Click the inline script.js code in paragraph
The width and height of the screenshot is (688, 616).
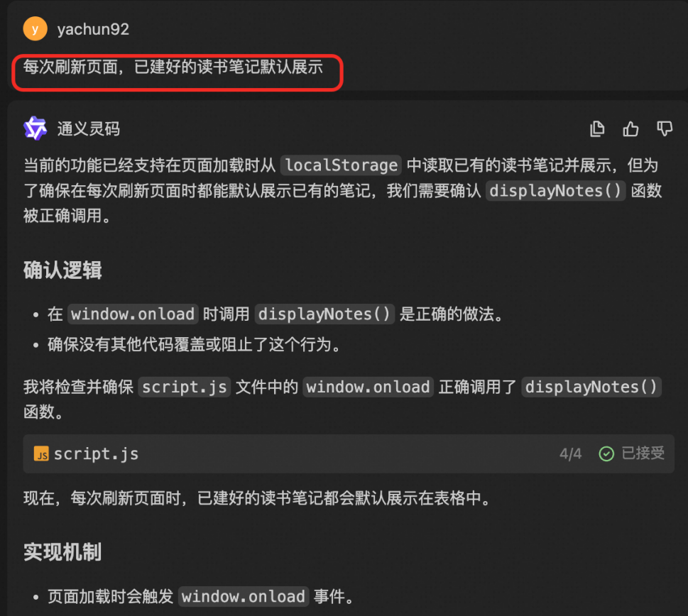(x=185, y=387)
